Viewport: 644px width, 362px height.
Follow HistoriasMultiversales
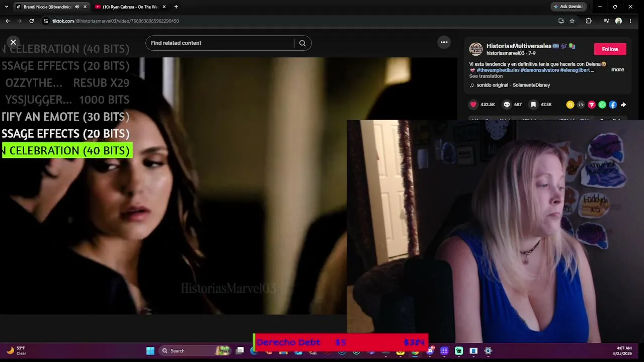pos(610,49)
